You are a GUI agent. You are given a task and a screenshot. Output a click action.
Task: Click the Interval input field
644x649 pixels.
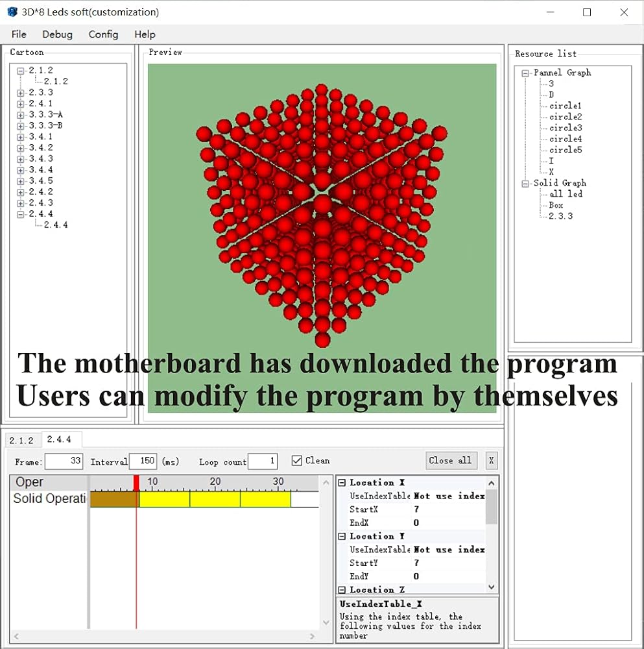coord(143,461)
